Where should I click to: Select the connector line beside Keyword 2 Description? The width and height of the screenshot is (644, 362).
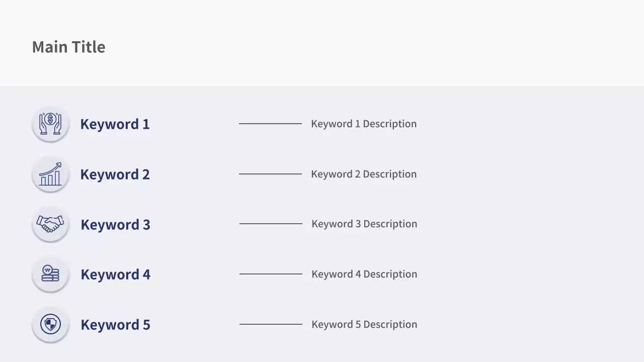270,174
